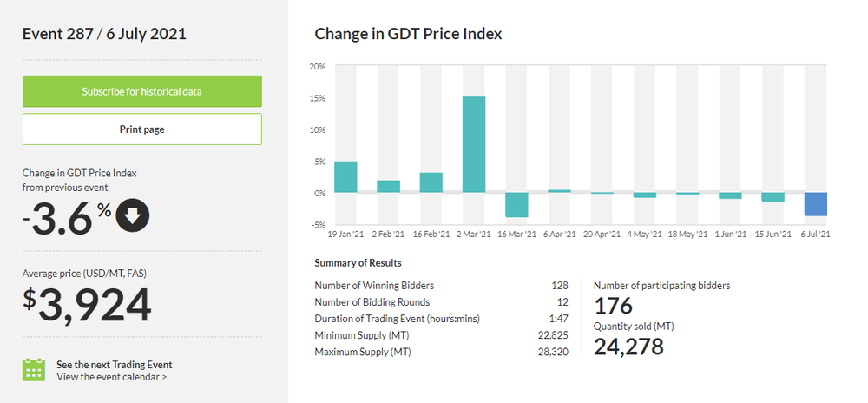The width and height of the screenshot is (868, 403).
Task: Select the 4 May '21 chart bar
Action: coord(645,195)
